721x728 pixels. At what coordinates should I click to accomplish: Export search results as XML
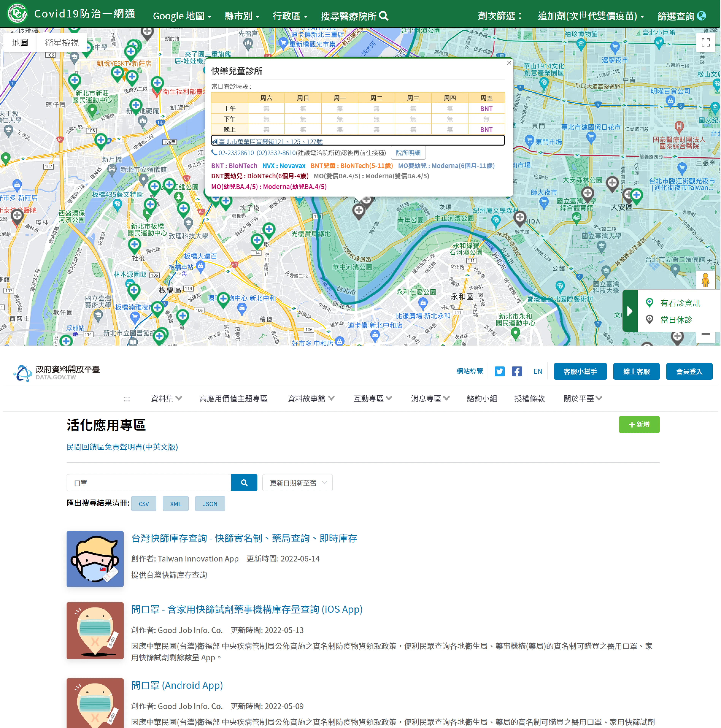(175, 503)
